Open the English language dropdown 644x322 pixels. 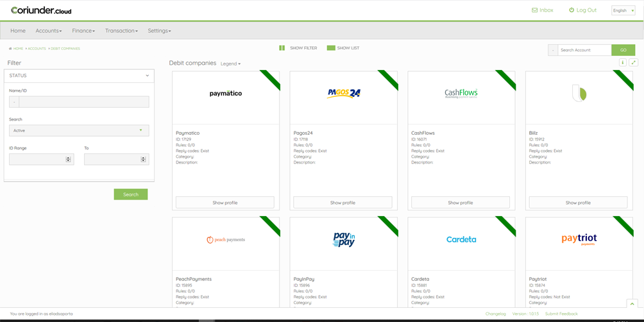623,10
